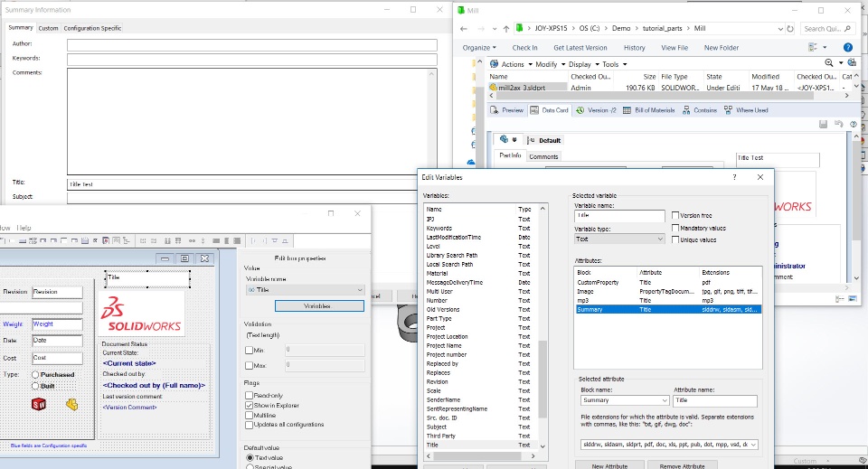Open the Part Info tab
The image size is (868, 469).
click(x=510, y=155)
